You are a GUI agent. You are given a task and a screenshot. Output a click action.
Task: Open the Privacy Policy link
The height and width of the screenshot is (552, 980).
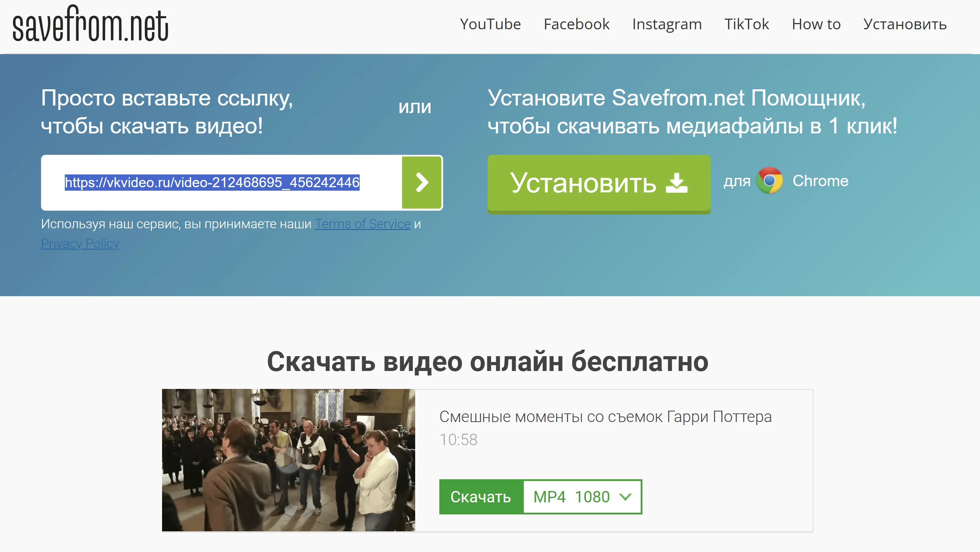[x=80, y=243]
